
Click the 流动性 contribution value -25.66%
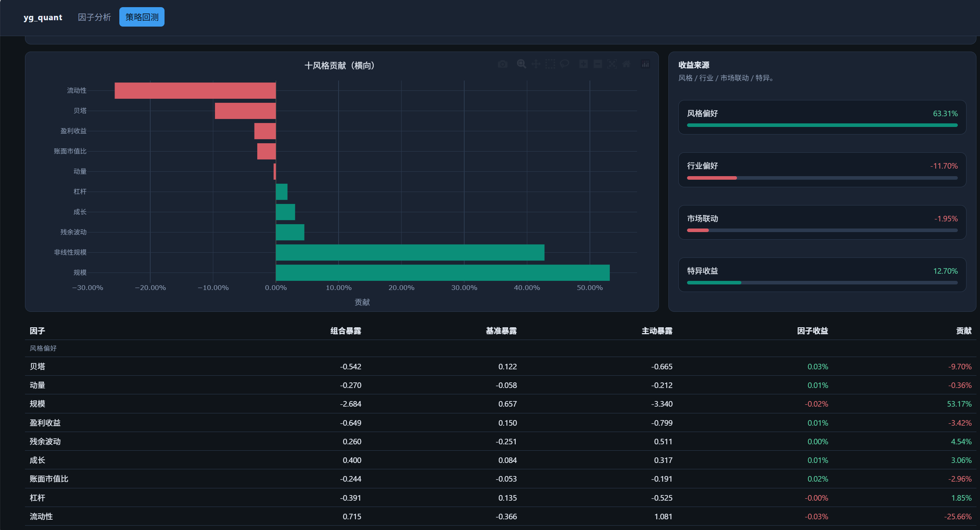tap(957, 517)
